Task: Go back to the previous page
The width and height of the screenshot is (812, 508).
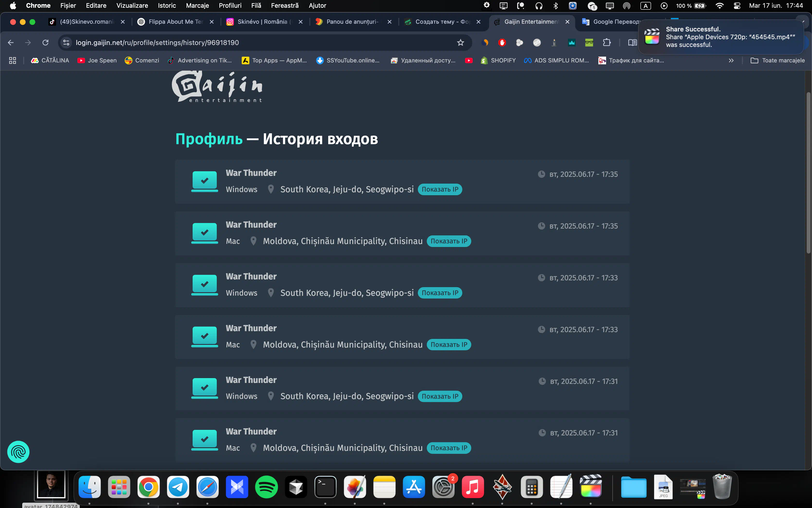Action: tap(11, 43)
